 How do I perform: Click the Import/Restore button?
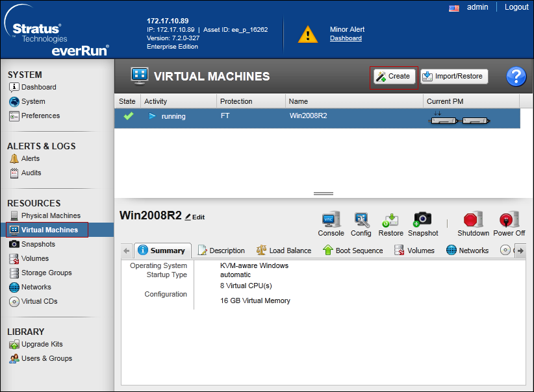click(x=454, y=77)
